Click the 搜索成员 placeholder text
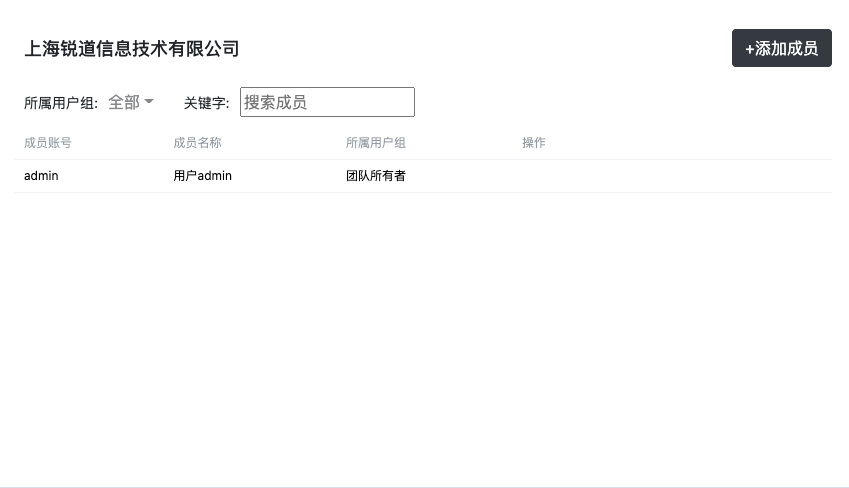 click(x=275, y=102)
